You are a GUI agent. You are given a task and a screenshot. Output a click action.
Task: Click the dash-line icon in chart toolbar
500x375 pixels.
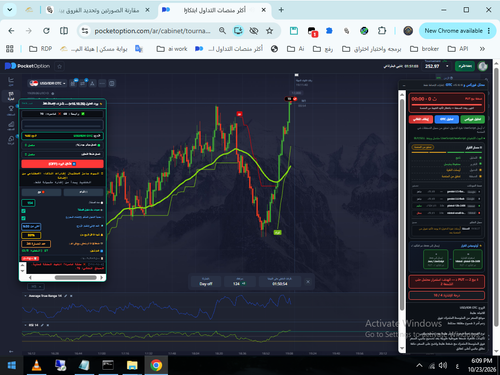(102, 83)
